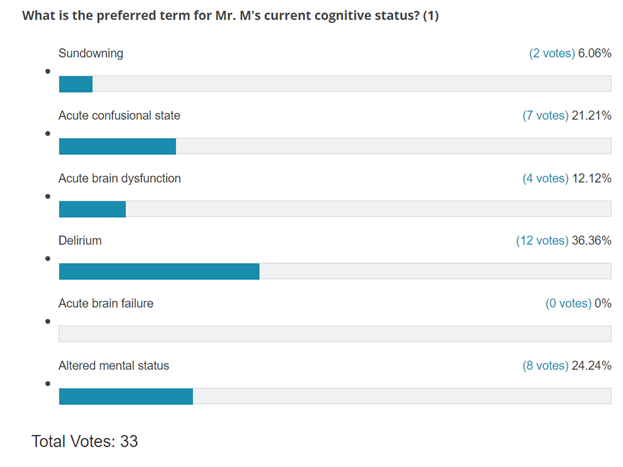The image size is (623, 467).
Task: Click the Altered mental status result bar
Action: point(335,396)
